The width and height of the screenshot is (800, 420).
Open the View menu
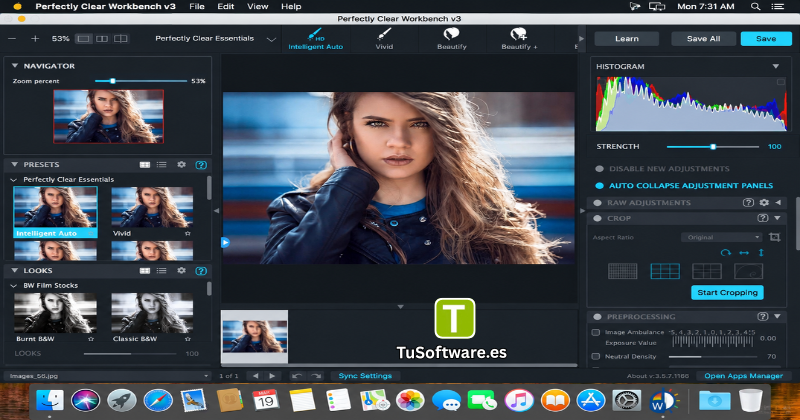[258, 7]
